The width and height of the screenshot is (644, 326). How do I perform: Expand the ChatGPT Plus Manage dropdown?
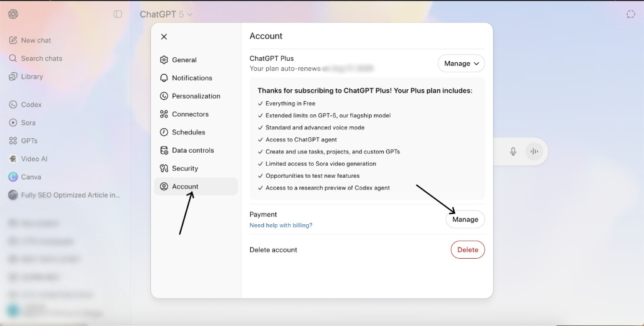(x=461, y=63)
